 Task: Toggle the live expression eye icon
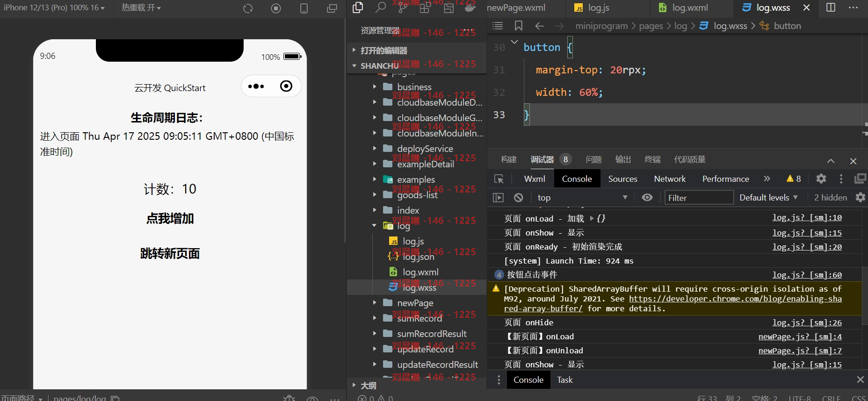tap(647, 197)
